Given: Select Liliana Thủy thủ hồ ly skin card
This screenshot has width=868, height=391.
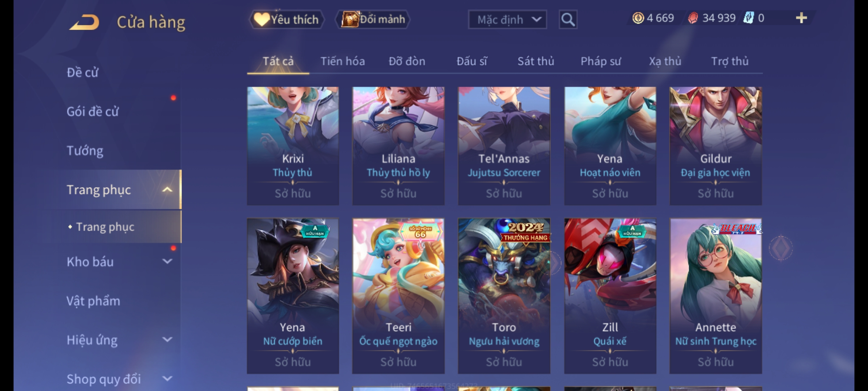Looking at the screenshot, I should pyautogui.click(x=398, y=146).
